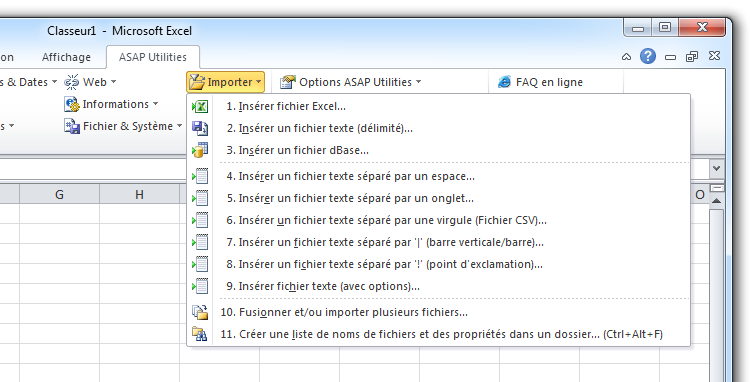Select insert comma-separated Fichier CSV entry
The width and height of the screenshot is (750, 382).
click(x=439, y=220)
